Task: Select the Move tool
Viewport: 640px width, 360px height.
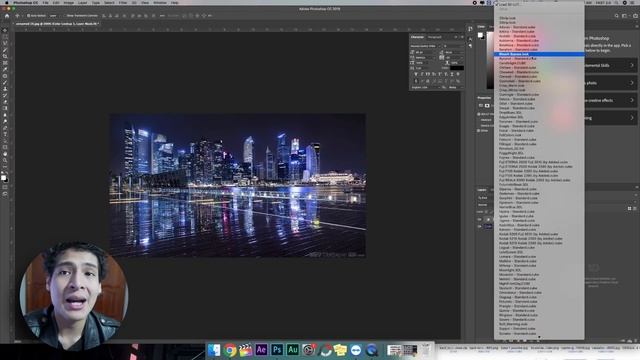Action: pyautogui.click(x=5, y=31)
